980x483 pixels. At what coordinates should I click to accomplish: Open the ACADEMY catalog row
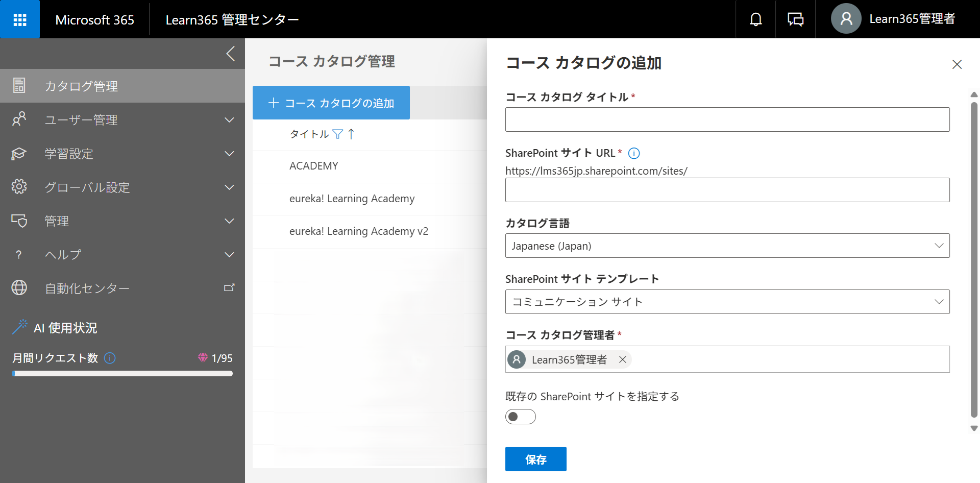370,166
